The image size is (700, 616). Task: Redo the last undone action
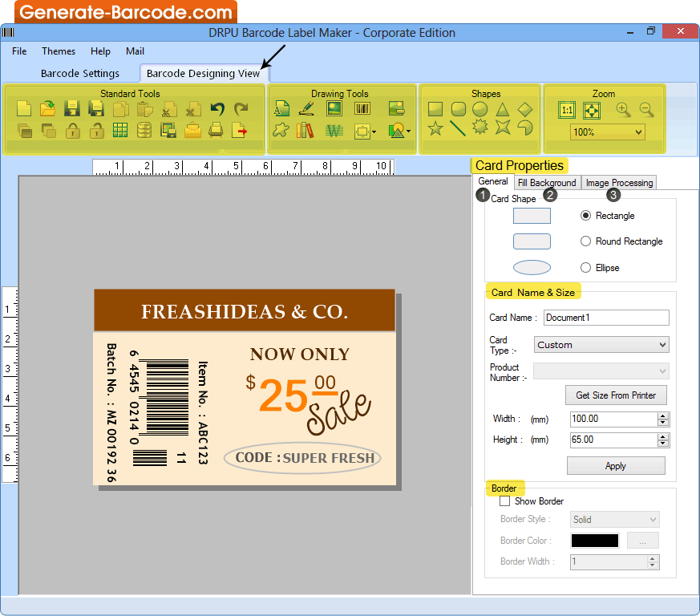[x=241, y=108]
